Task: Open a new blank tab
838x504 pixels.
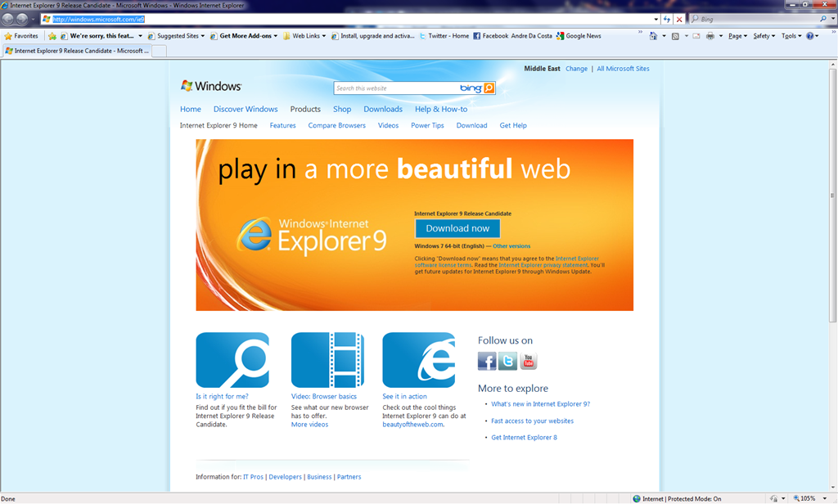Action: [160, 51]
